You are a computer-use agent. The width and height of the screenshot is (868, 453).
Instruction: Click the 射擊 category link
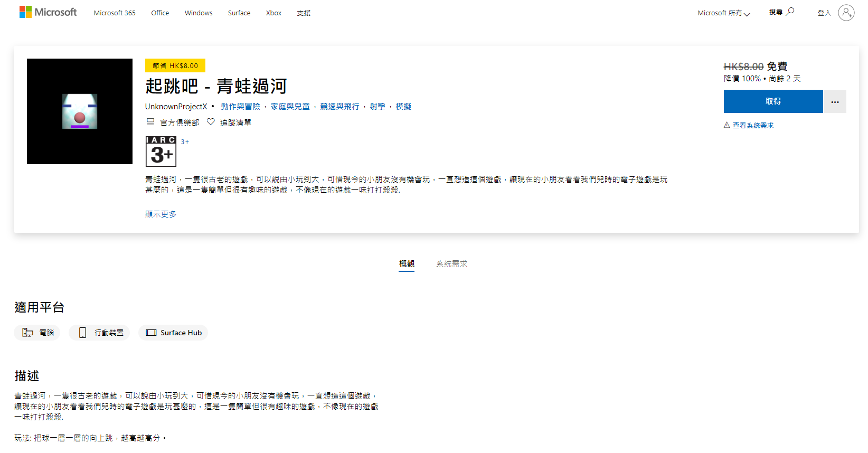(378, 106)
